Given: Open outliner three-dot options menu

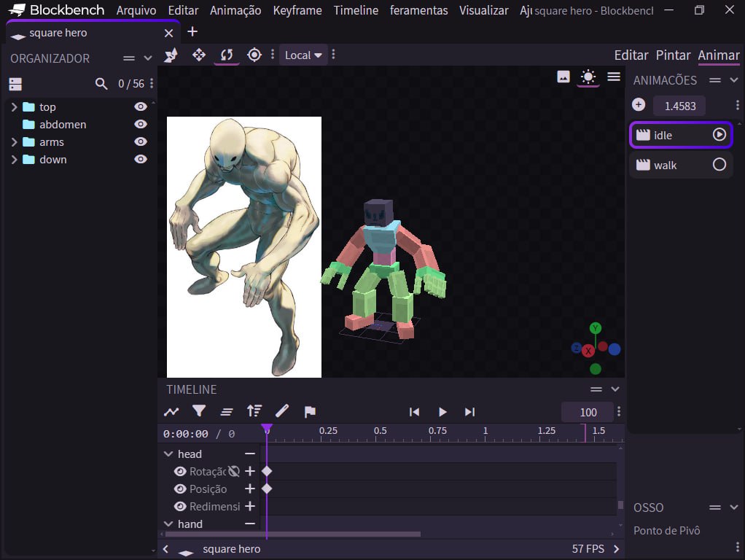Looking at the screenshot, I should (x=152, y=84).
